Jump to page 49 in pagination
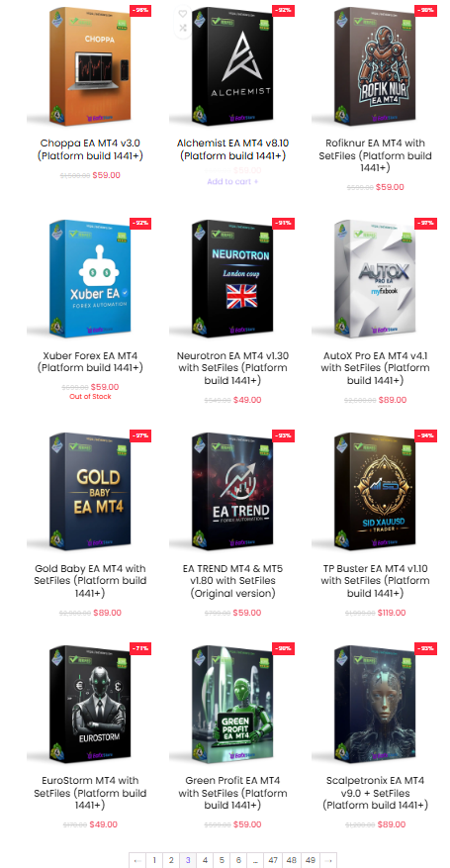The image size is (450, 868). click(311, 860)
